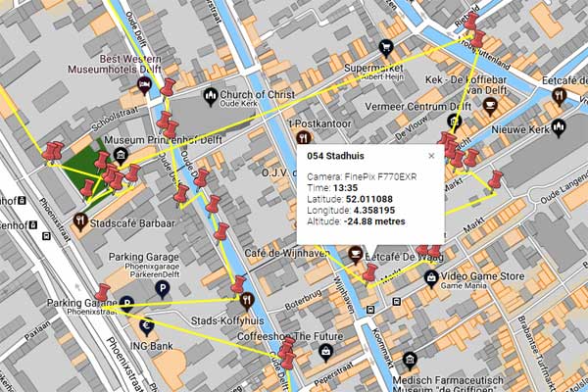Click the Best Western Museumhotels Delft label

[115, 64]
